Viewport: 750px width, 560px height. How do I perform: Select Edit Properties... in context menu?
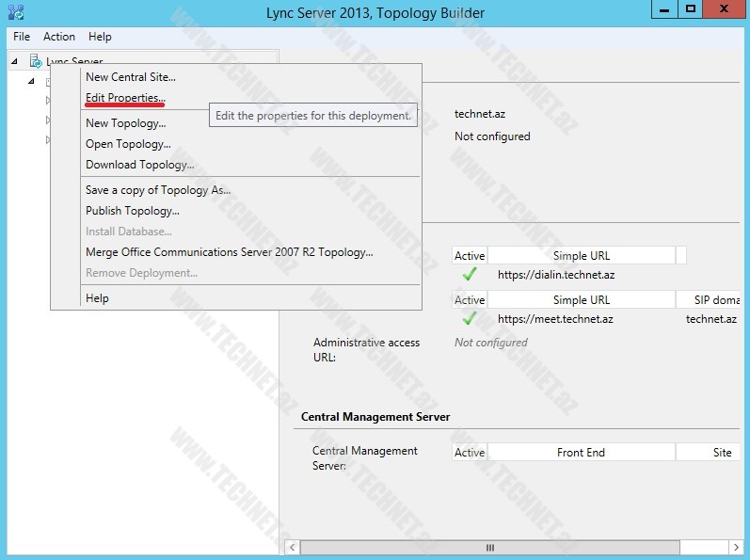(125, 98)
